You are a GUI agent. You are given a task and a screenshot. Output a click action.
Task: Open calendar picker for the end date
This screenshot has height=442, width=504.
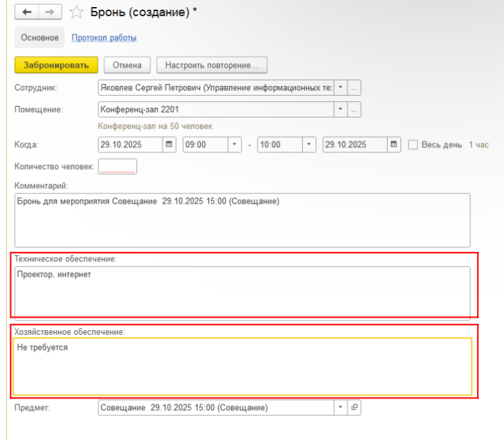tap(393, 145)
